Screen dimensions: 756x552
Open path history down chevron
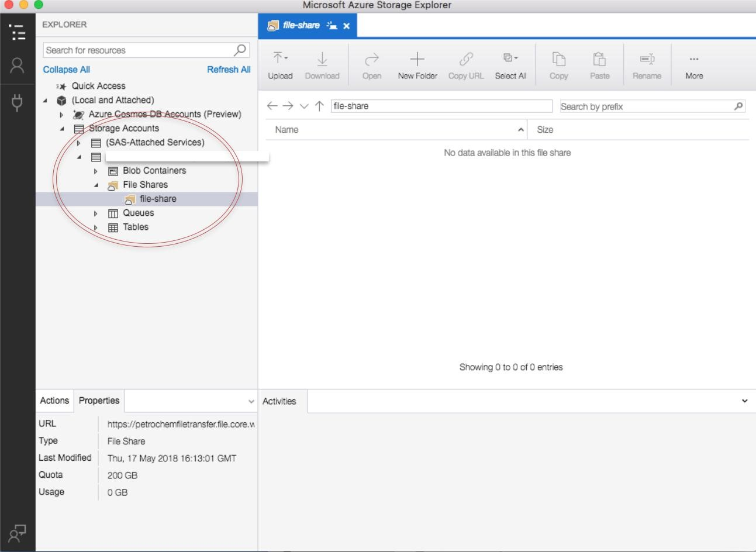coord(303,106)
